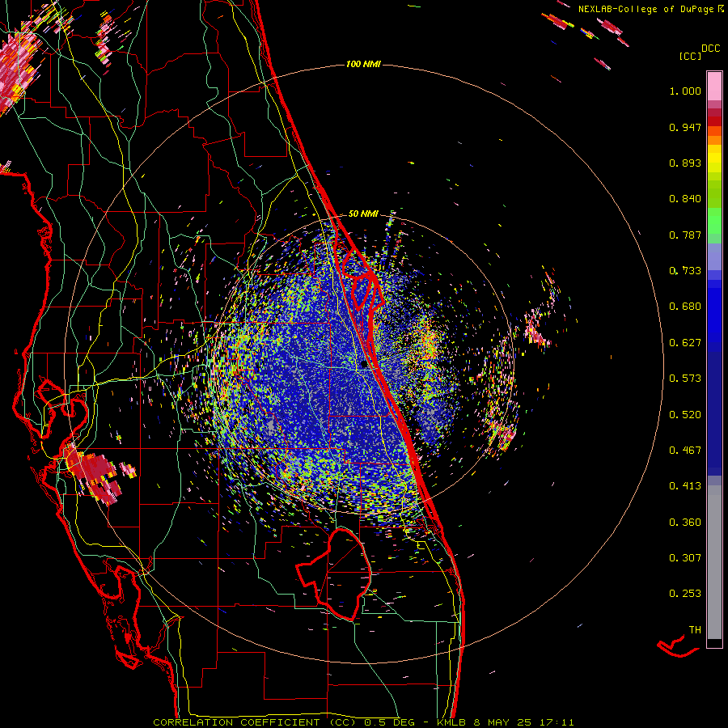Click the 0.413 scale value
Image resolution: width=728 pixels, height=728 pixels.
[x=685, y=486]
